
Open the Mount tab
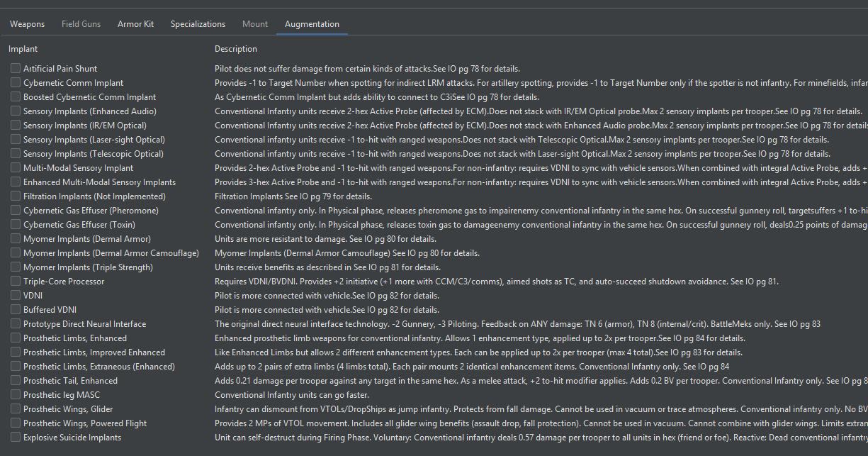pos(255,24)
